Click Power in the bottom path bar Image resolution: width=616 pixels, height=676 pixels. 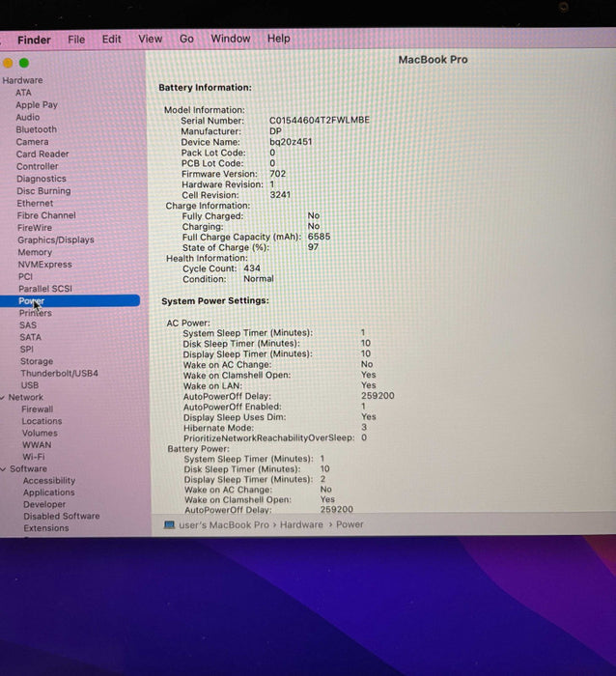(x=350, y=524)
